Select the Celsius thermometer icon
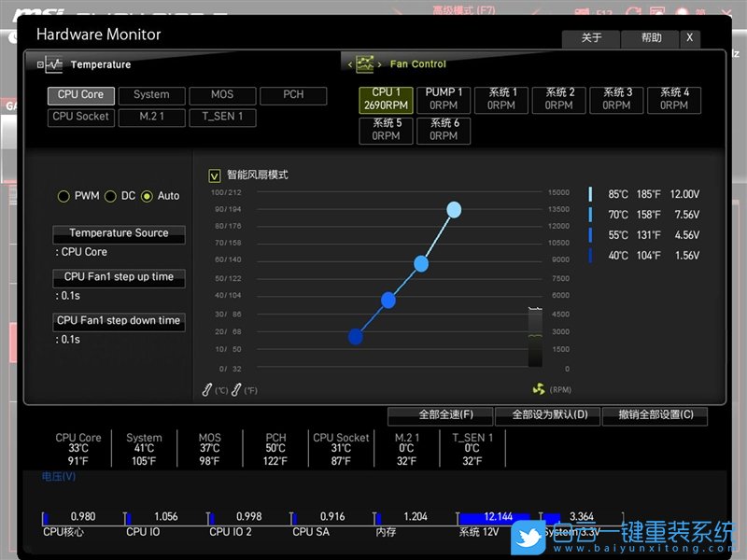The height and width of the screenshot is (560, 747). pyautogui.click(x=207, y=389)
